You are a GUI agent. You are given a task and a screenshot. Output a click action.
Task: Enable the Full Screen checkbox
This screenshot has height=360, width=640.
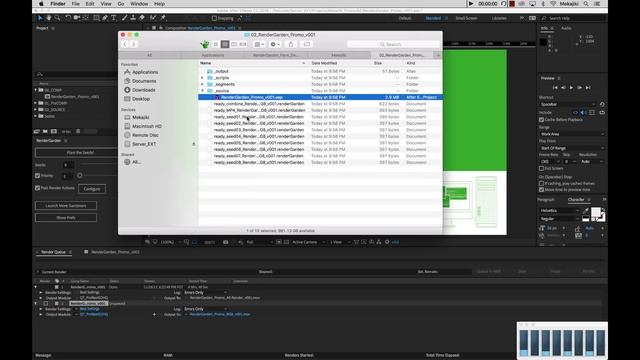[542, 168]
